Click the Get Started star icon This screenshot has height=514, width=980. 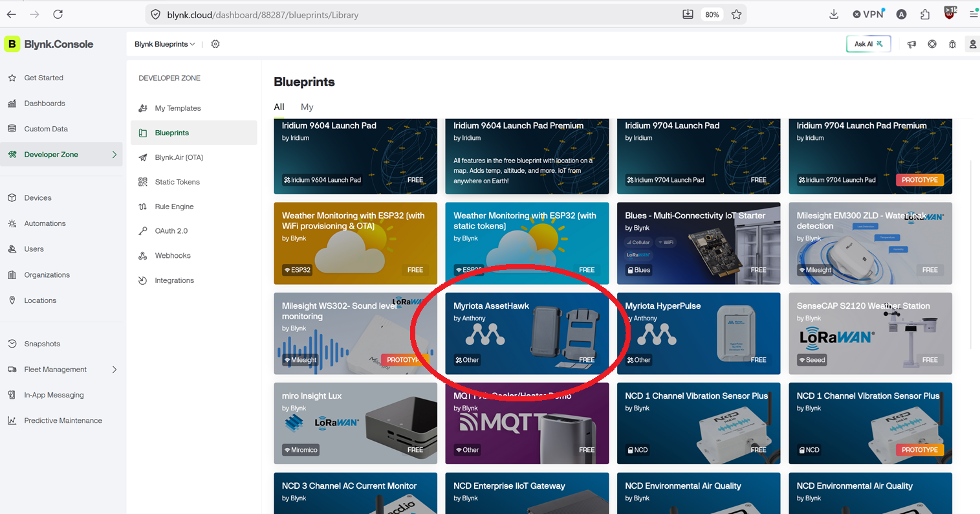pos(12,78)
